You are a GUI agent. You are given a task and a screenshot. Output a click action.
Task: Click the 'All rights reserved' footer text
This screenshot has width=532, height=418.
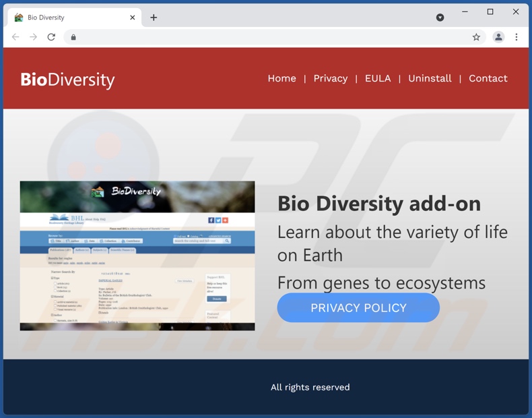pos(310,388)
